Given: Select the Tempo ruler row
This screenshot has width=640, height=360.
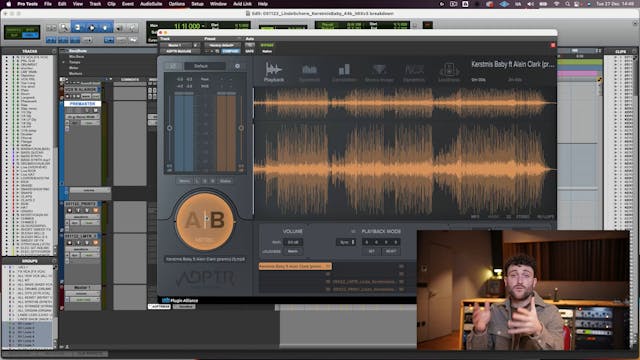Looking at the screenshot, I should pyautogui.click(x=74, y=62).
